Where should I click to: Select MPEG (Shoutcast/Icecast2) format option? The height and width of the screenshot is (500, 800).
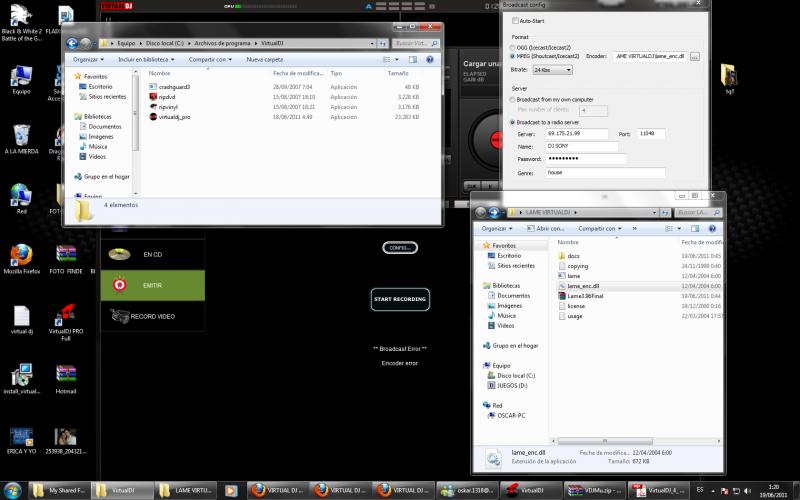512,56
